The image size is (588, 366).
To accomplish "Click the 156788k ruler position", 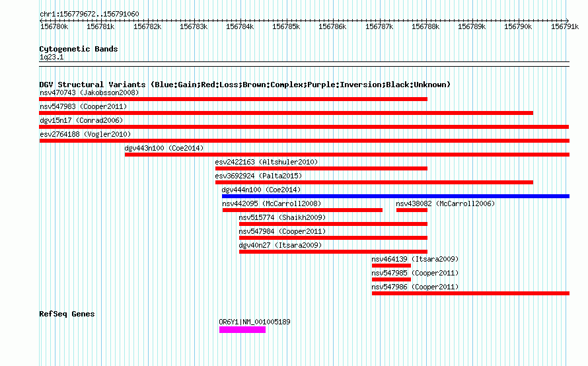I will click(x=425, y=26).
